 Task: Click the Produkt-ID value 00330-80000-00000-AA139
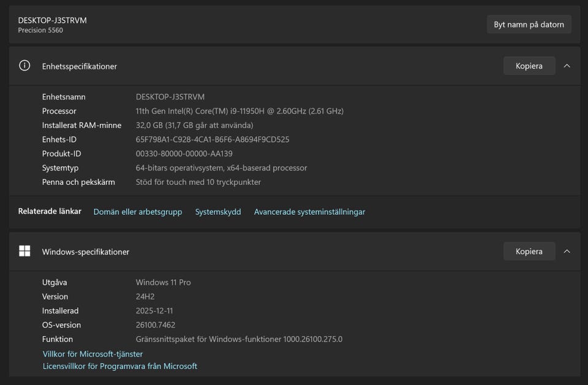184,154
